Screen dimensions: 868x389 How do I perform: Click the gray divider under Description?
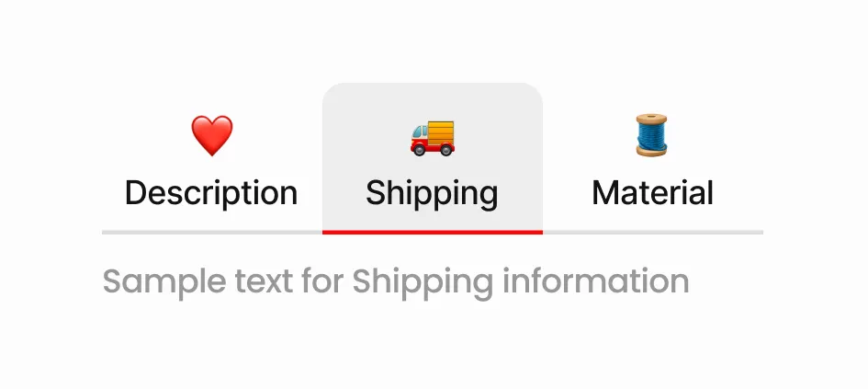click(x=212, y=232)
